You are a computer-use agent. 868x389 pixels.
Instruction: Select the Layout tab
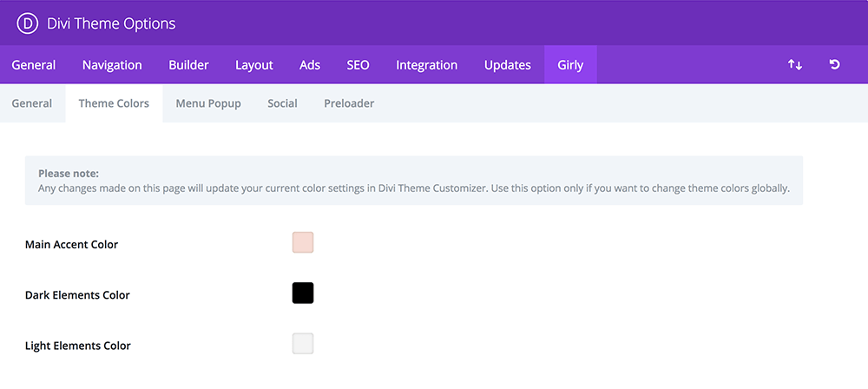254,65
